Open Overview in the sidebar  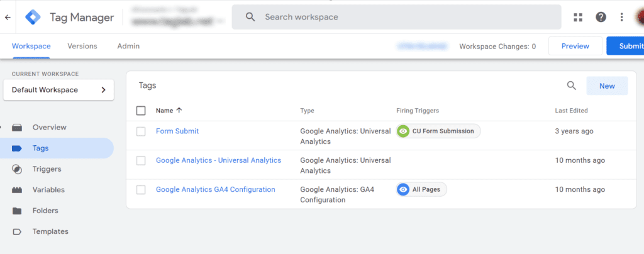click(49, 128)
